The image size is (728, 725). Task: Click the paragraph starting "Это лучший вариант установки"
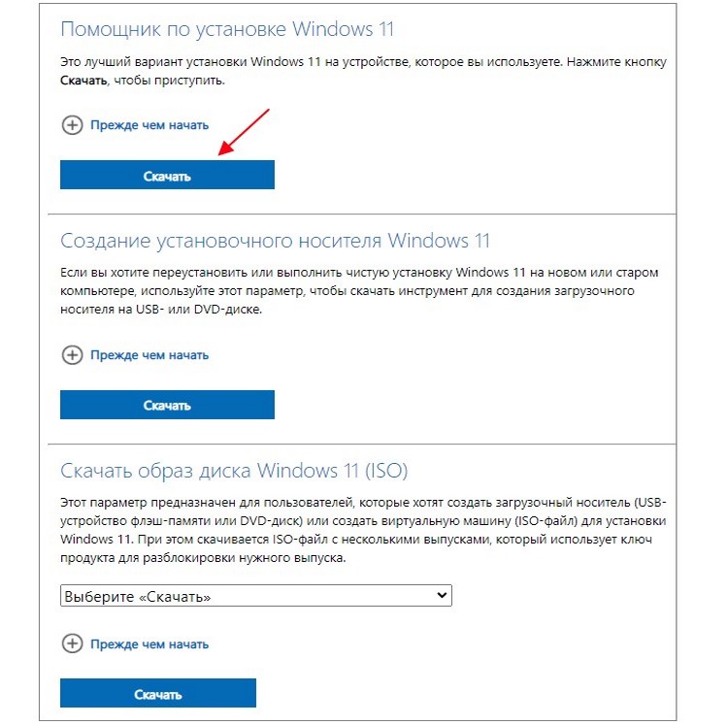pos(364,71)
